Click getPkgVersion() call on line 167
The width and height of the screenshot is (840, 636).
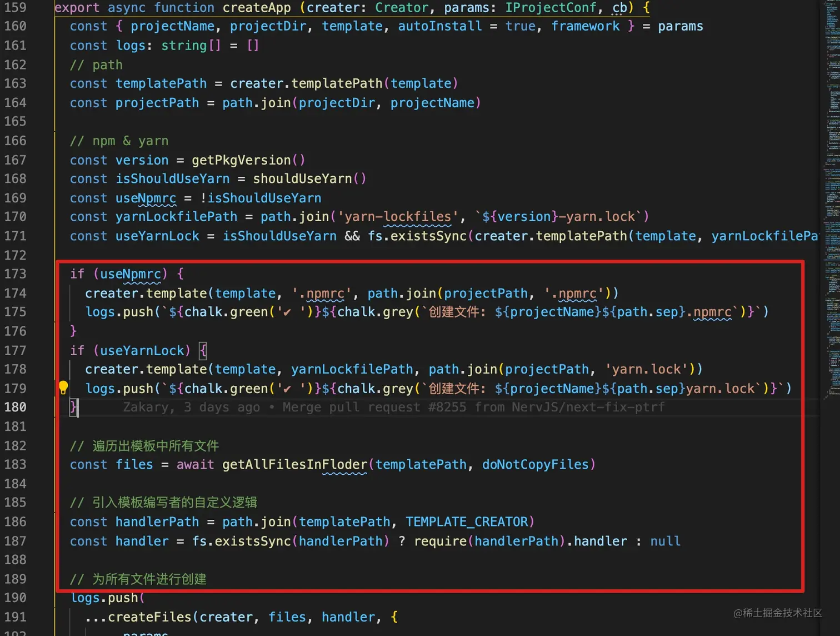[248, 160]
